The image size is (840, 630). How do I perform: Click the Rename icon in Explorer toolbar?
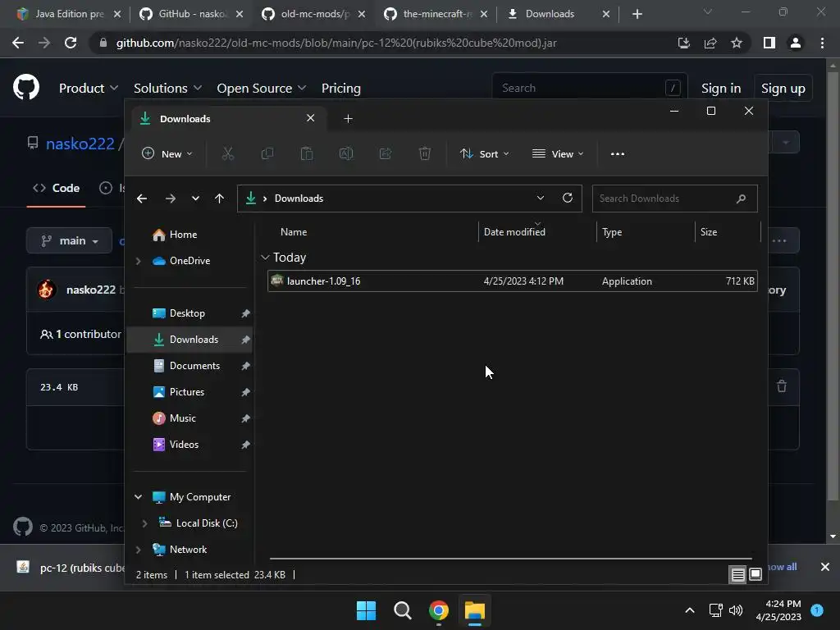pos(346,153)
